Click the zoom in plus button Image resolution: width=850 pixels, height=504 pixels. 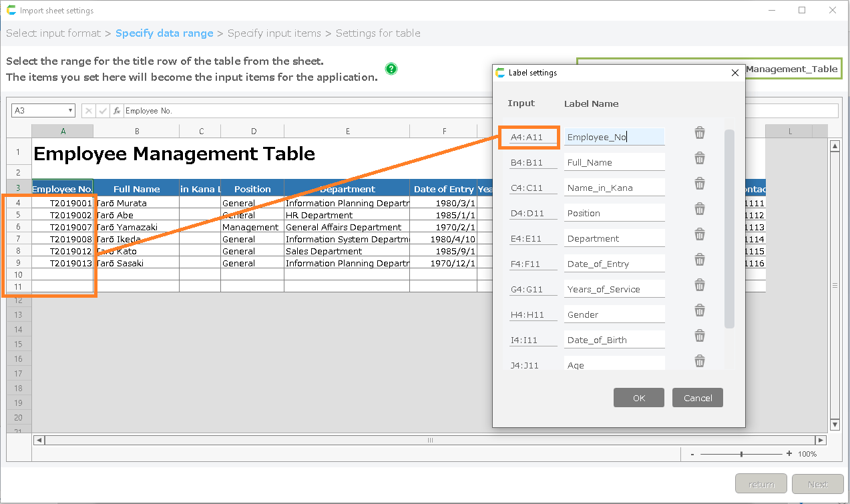click(x=789, y=454)
